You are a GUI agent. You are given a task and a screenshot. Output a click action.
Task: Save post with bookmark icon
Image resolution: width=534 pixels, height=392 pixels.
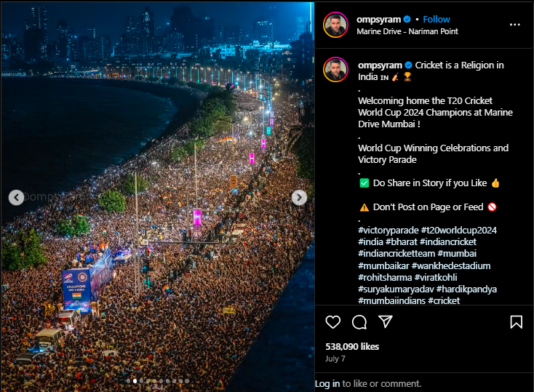(517, 322)
